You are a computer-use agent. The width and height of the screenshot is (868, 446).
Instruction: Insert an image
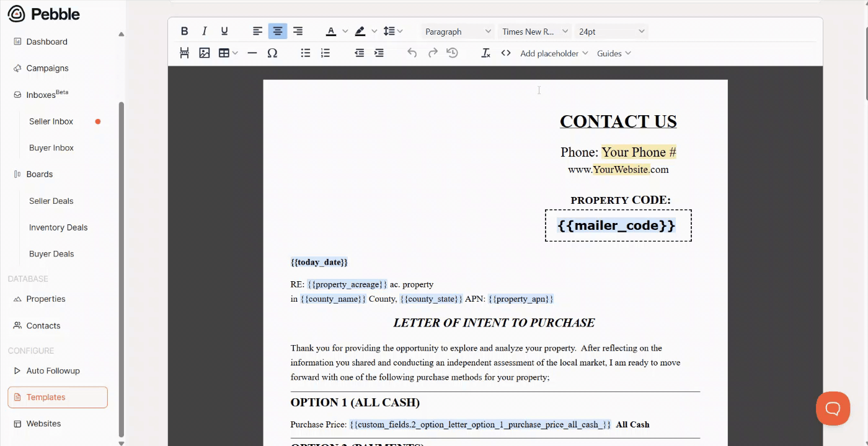tap(204, 53)
